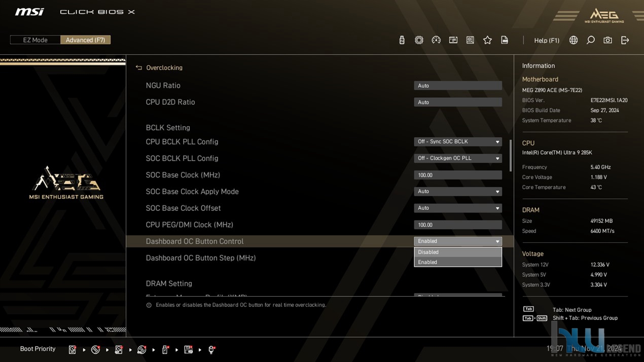Screen dimensions: 644x362
Task: Expand the SOC Base Clock Offset dropdown
Action: pyautogui.click(x=458, y=208)
